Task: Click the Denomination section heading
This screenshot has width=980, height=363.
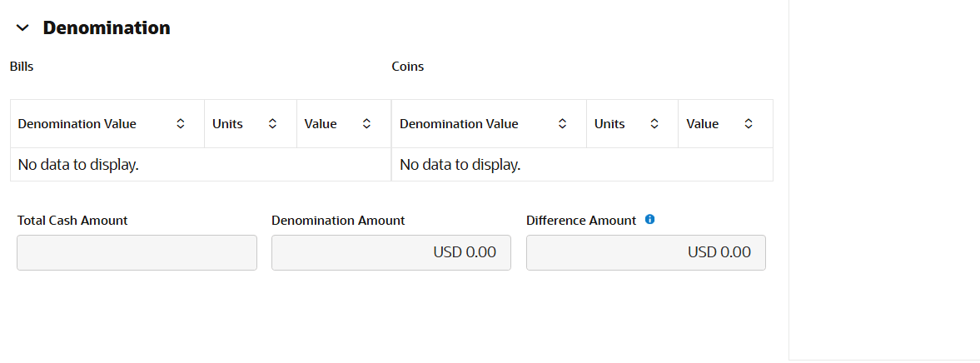Action: (107, 28)
